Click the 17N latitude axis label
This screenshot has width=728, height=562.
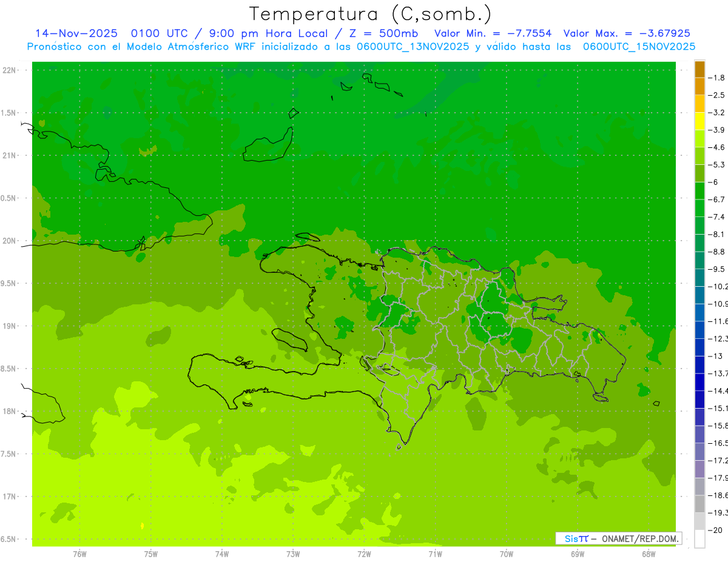click(9, 497)
